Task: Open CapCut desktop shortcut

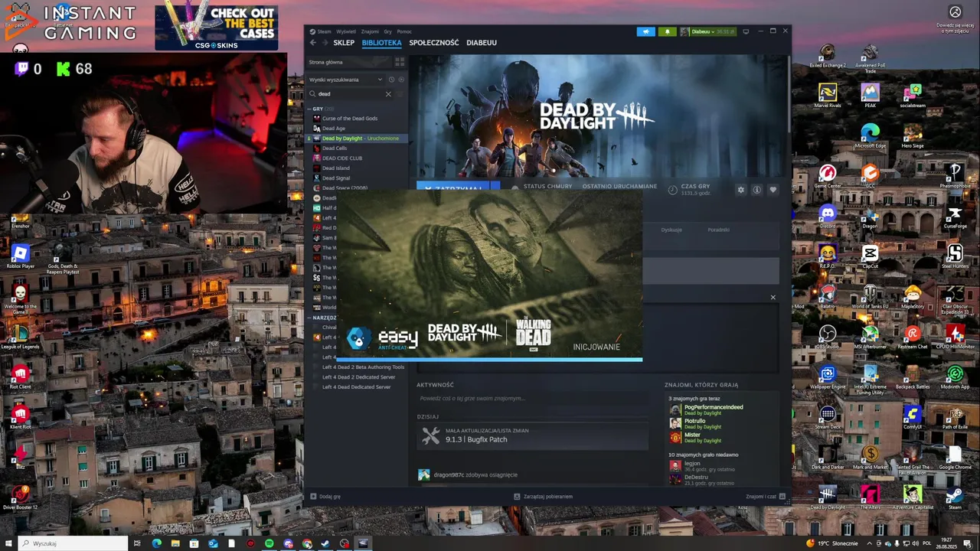Action: (x=870, y=256)
